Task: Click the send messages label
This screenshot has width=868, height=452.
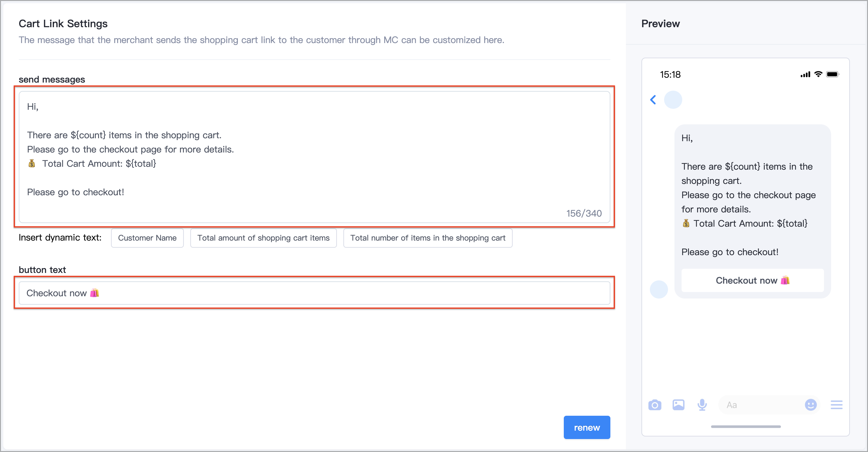Action: point(52,80)
